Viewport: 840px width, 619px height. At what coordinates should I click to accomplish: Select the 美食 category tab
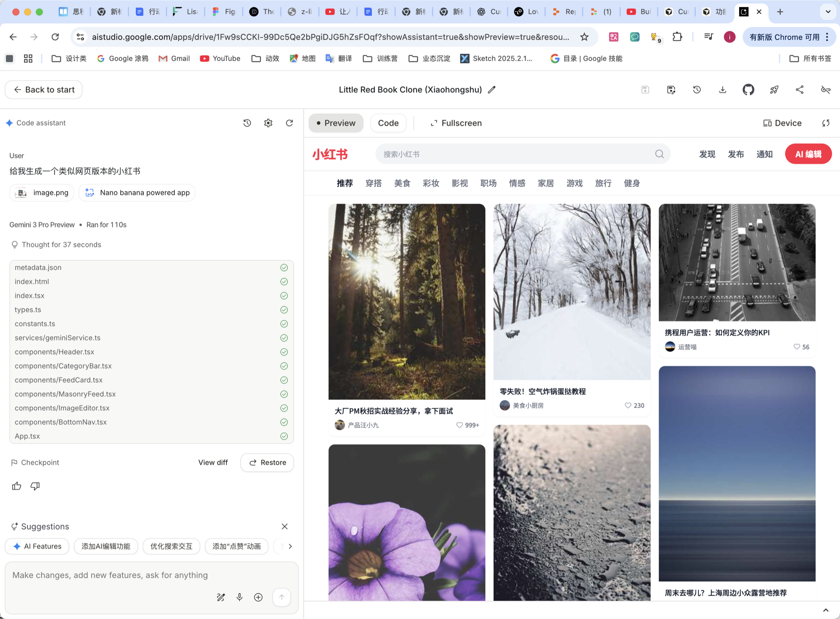(402, 183)
